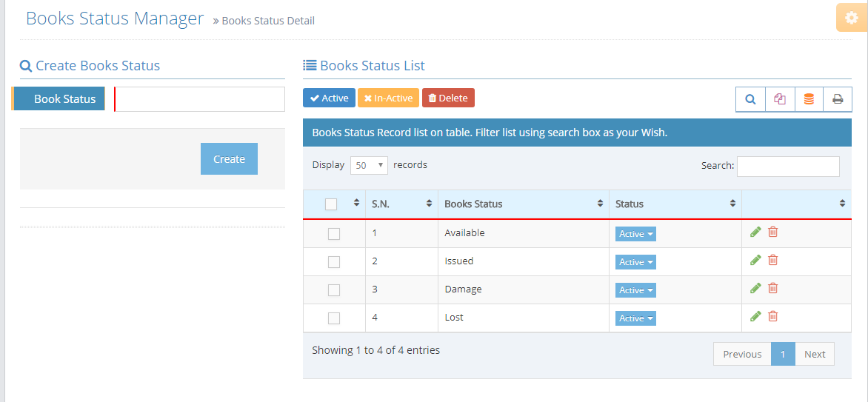
Task: Click the red Delete button
Action: coord(448,98)
